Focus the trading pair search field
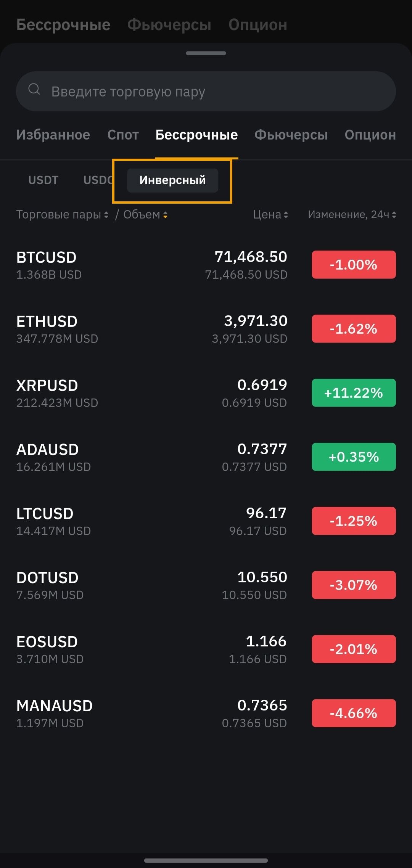Image resolution: width=412 pixels, height=868 pixels. pos(214,92)
